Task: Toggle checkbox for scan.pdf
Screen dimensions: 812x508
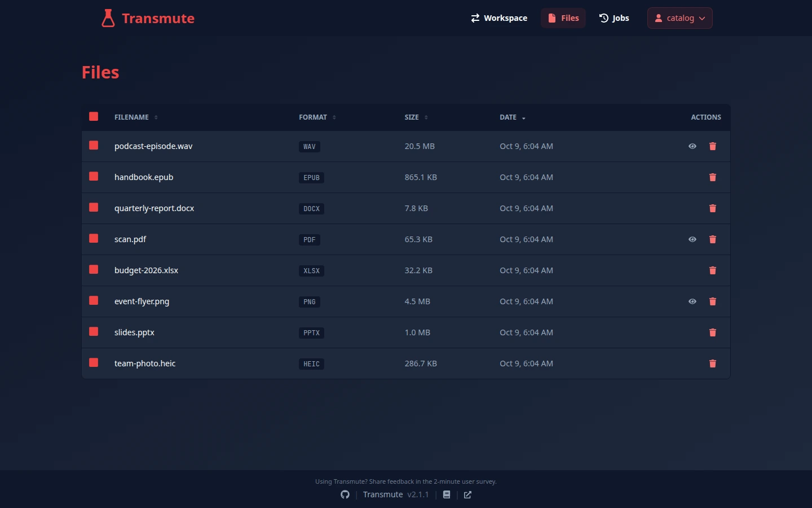Action: 94,238
